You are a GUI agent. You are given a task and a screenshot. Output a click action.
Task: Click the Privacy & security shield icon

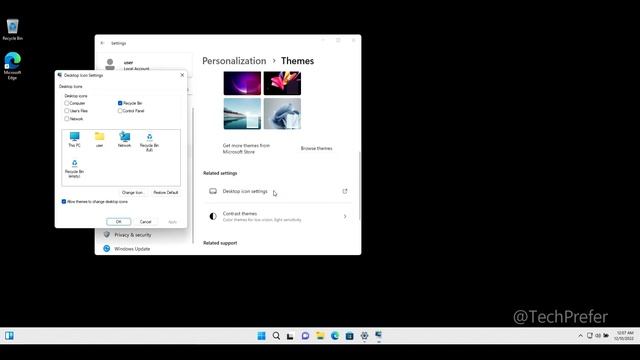click(x=107, y=235)
